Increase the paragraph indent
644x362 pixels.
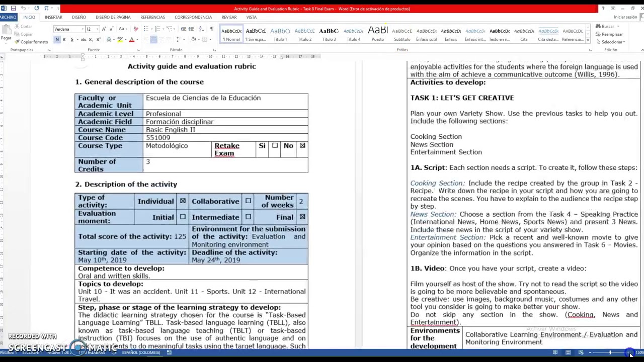tap(192, 29)
